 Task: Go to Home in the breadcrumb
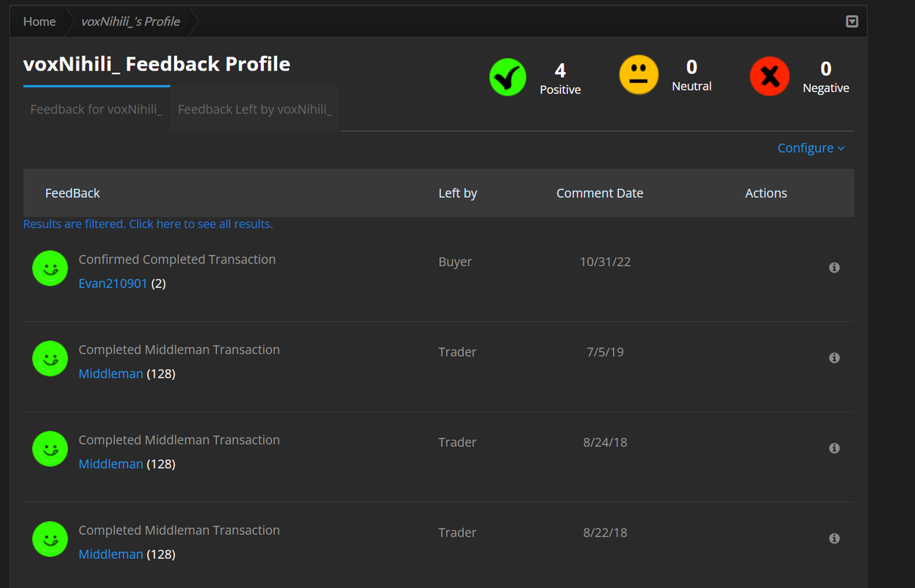point(39,21)
